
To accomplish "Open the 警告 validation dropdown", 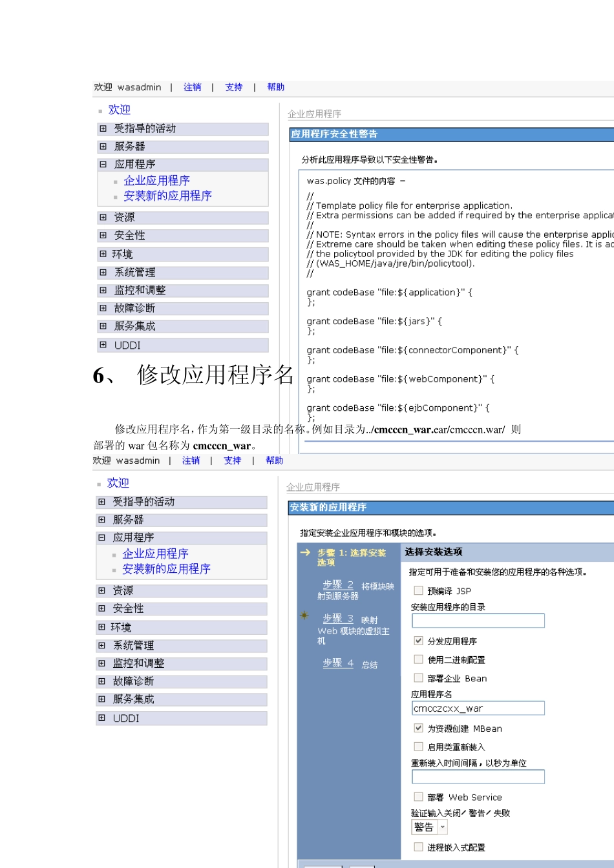I will pos(430,827).
